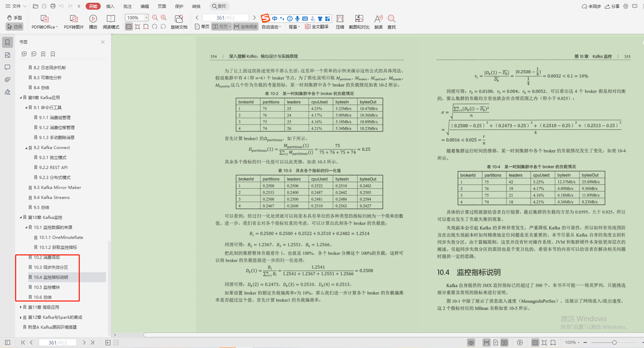Open quick access customize dropdown arrow

point(79,6)
